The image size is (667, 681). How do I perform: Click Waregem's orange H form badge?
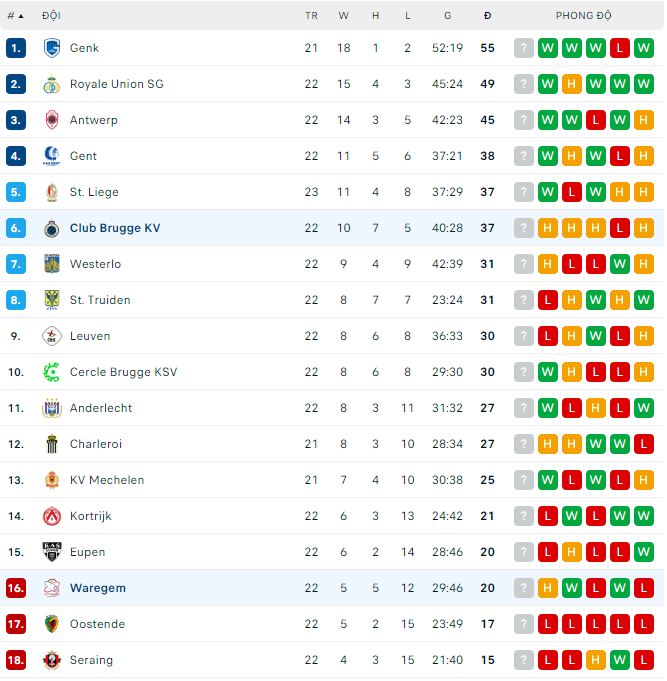(548, 588)
